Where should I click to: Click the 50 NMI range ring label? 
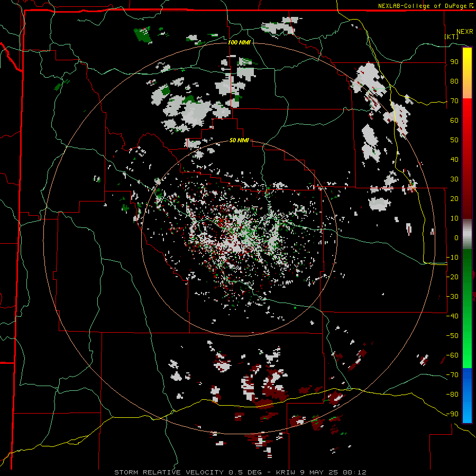pos(239,140)
